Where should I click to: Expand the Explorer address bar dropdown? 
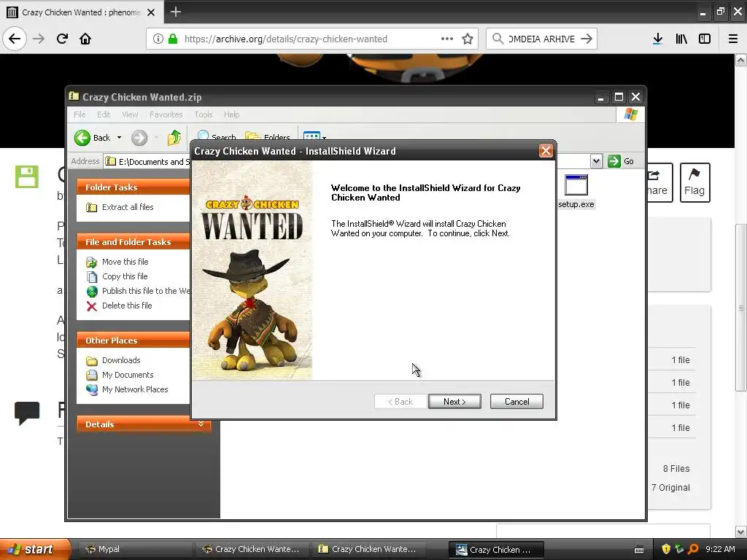[x=596, y=161]
